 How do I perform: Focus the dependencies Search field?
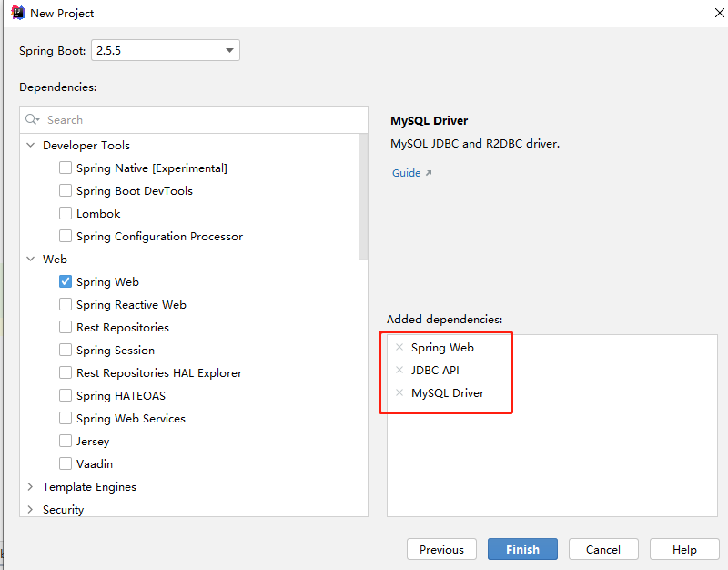pos(194,120)
